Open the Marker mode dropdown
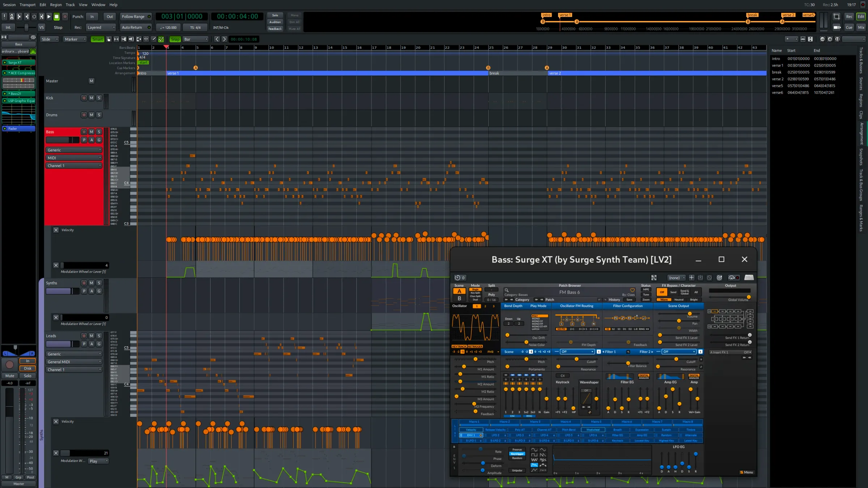 [75, 39]
